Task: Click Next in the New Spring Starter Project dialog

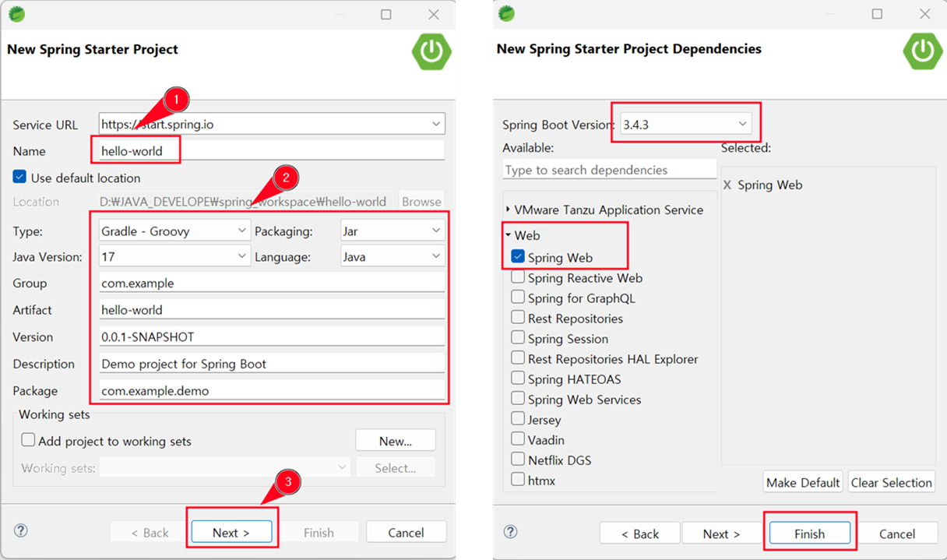Action: (x=231, y=533)
